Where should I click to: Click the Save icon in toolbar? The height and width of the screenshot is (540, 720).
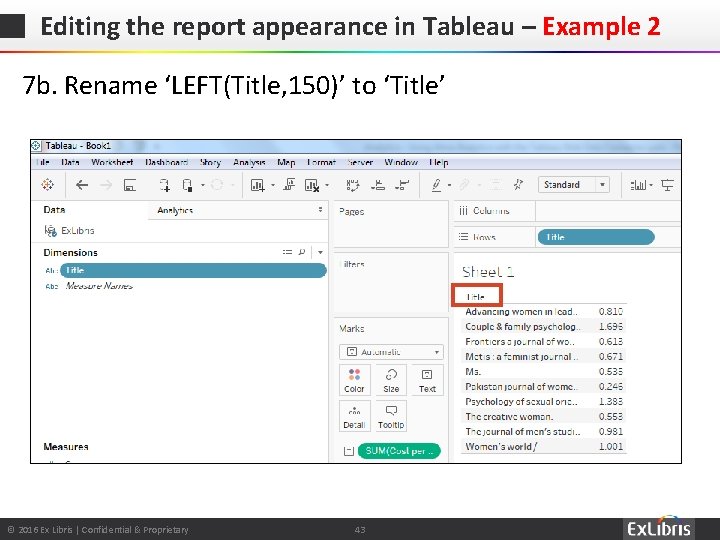(x=130, y=185)
